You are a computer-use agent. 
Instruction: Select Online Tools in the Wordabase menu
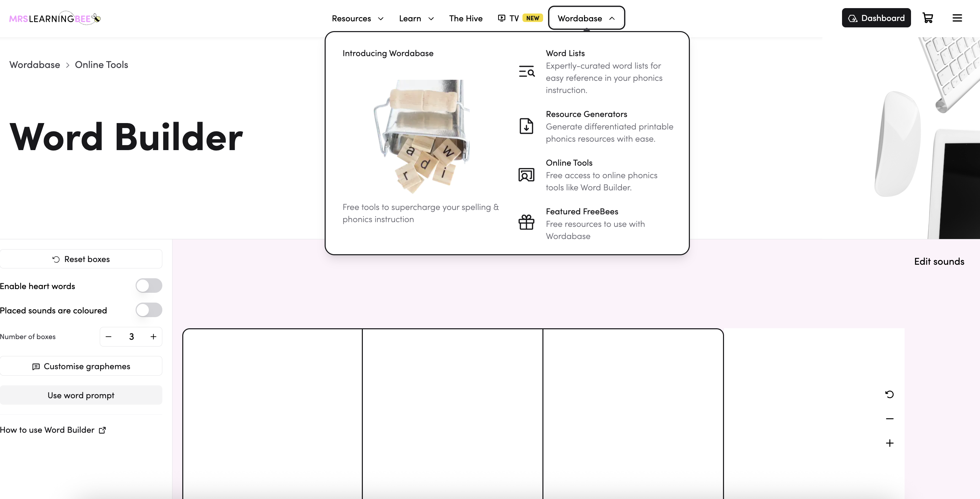click(x=569, y=163)
